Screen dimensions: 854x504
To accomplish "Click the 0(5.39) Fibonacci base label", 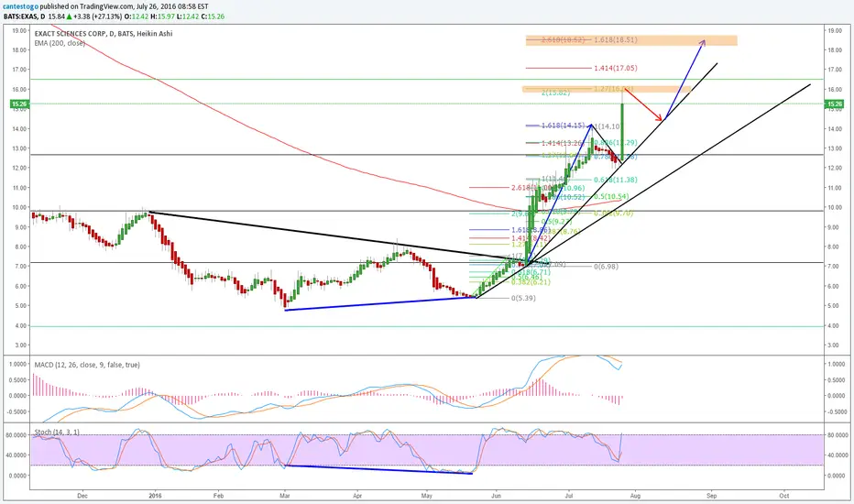I will [x=523, y=299].
